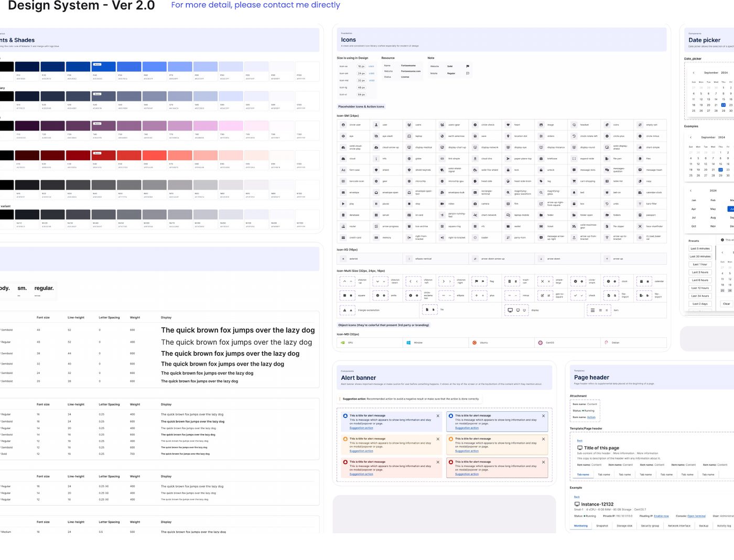Click the passport icon
Screen dimensions: 734x560
640,215
